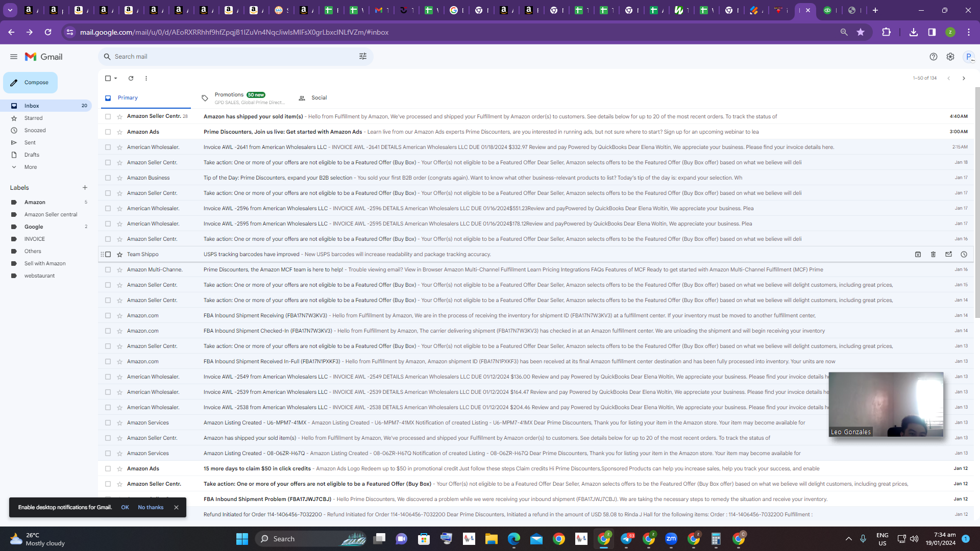Open Chrome downloads icon

[x=914, y=32]
